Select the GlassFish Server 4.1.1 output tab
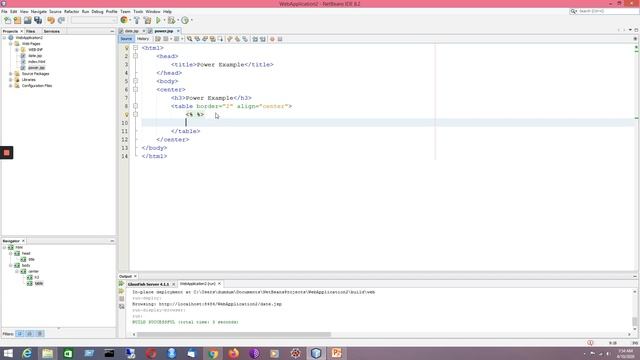 coord(148,284)
